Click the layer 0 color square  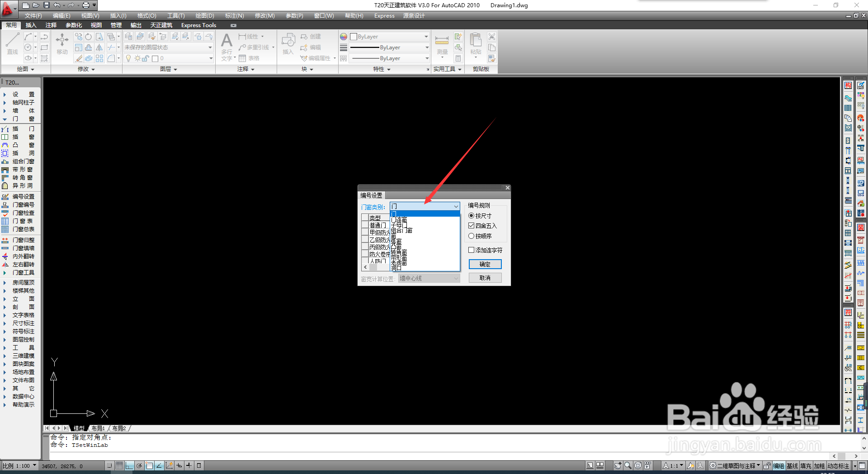click(x=155, y=58)
